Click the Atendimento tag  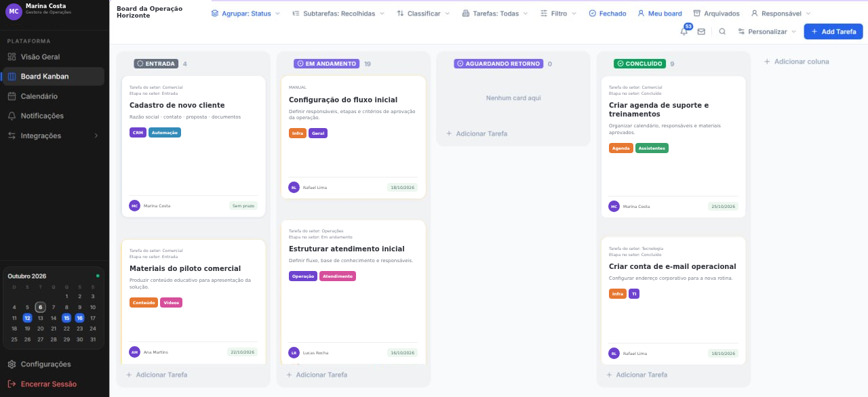click(338, 276)
